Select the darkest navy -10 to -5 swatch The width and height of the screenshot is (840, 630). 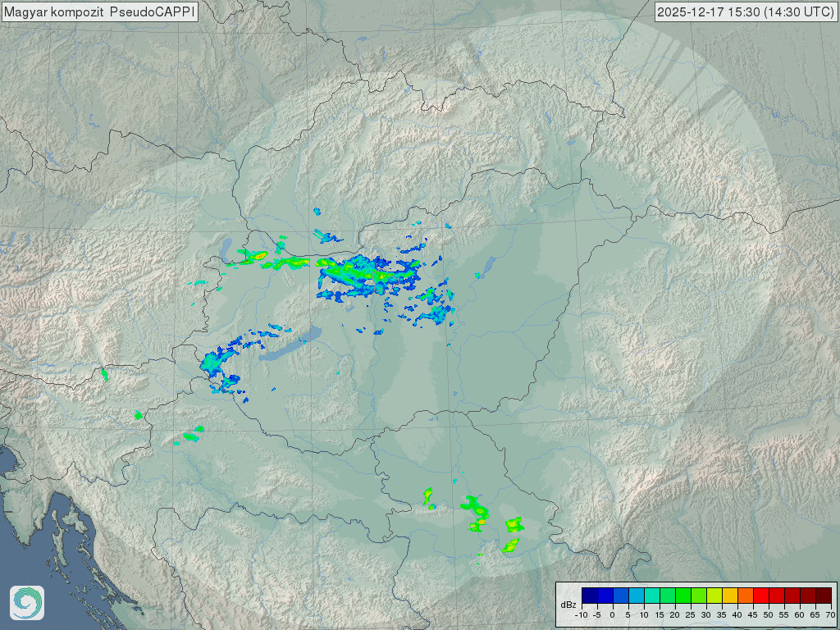589,596
